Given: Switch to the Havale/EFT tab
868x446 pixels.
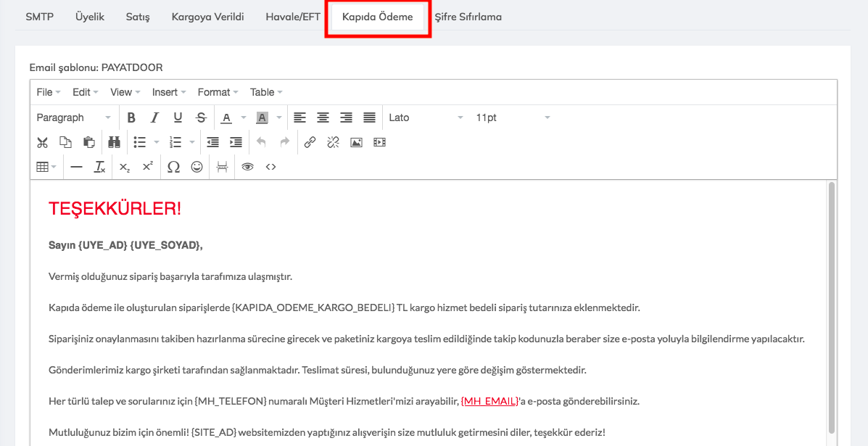Looking at the screenshot, I should pos(292,16).
